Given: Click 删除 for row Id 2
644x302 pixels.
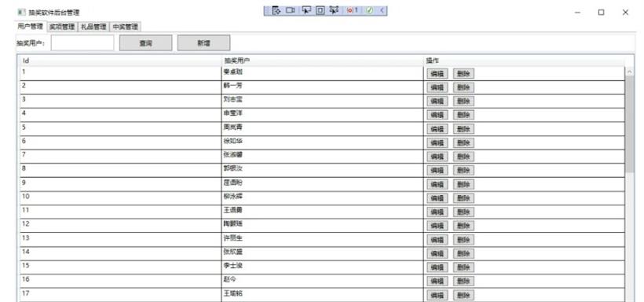Looking at the screenshot, I should pyautogui.click(x=463, y=87).
